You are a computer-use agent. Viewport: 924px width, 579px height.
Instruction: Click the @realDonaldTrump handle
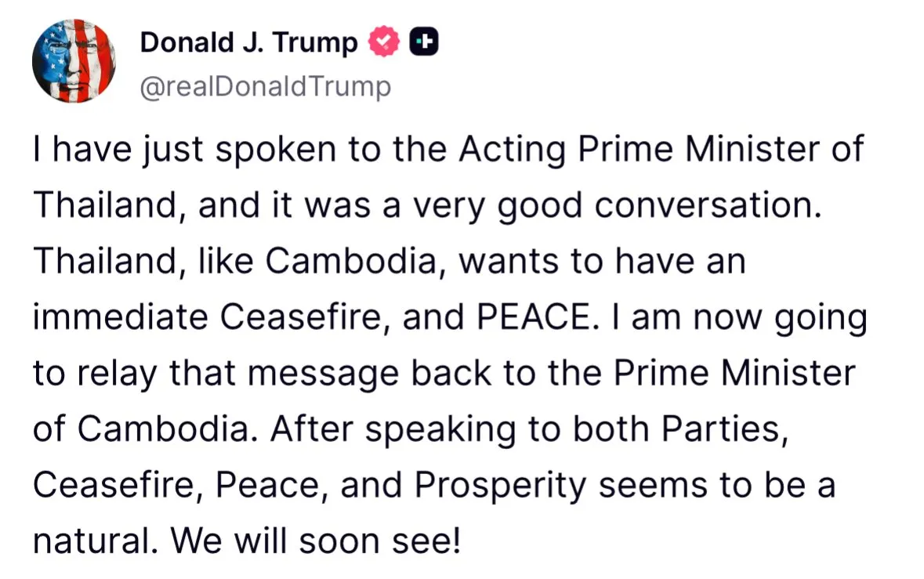tap(265, 87)
